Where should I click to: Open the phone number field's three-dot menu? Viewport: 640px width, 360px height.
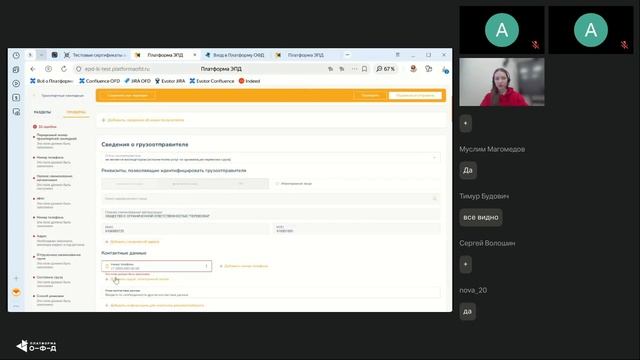206,266
